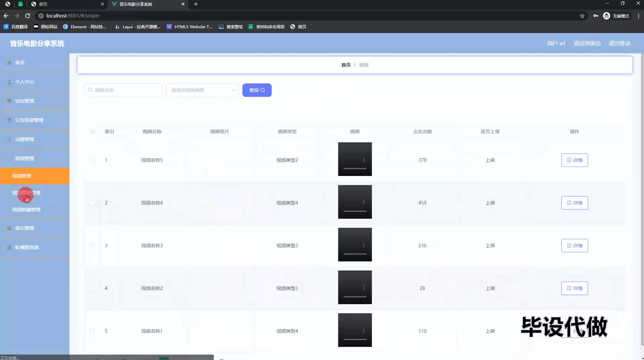Screen dimensions: 644x360
Task: Click the 首页 breadcrumb link
Action: click(x=346, y=65)
